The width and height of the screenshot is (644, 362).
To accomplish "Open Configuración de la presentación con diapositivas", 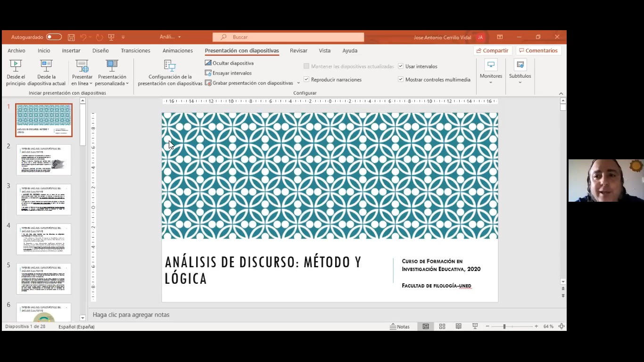I will pyautogui.click(x=170, y=67).
